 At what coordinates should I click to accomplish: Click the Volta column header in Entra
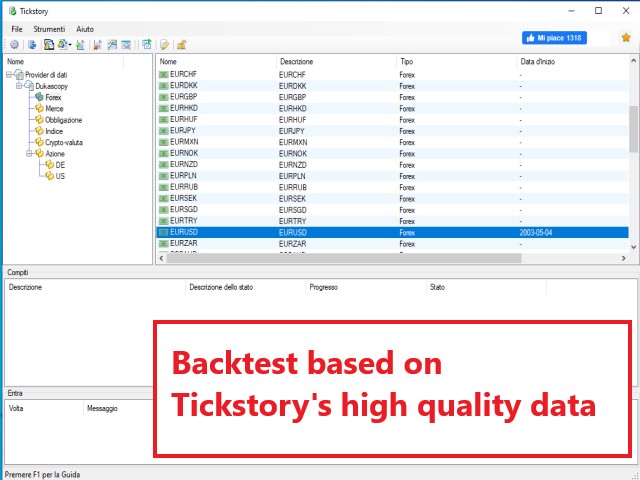[x=44, y=408]
